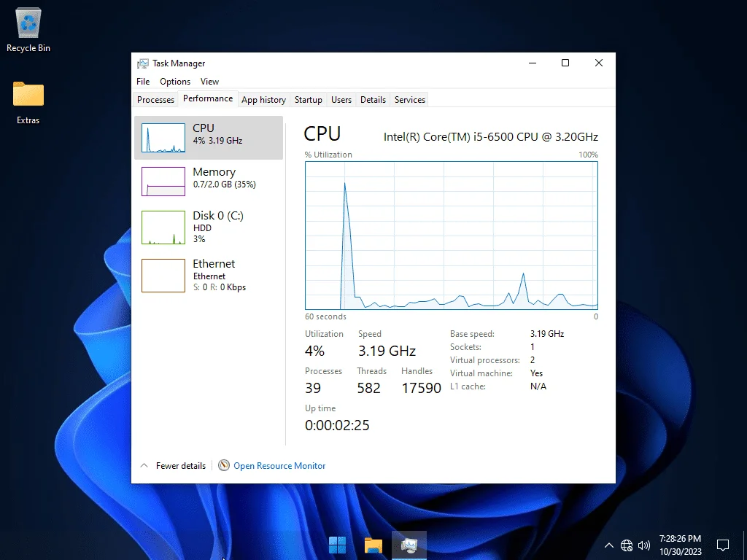The image size is (747, 560).
Task: Click the handles count "17590"
Action: pyautogui.click(x=421, y=388)
